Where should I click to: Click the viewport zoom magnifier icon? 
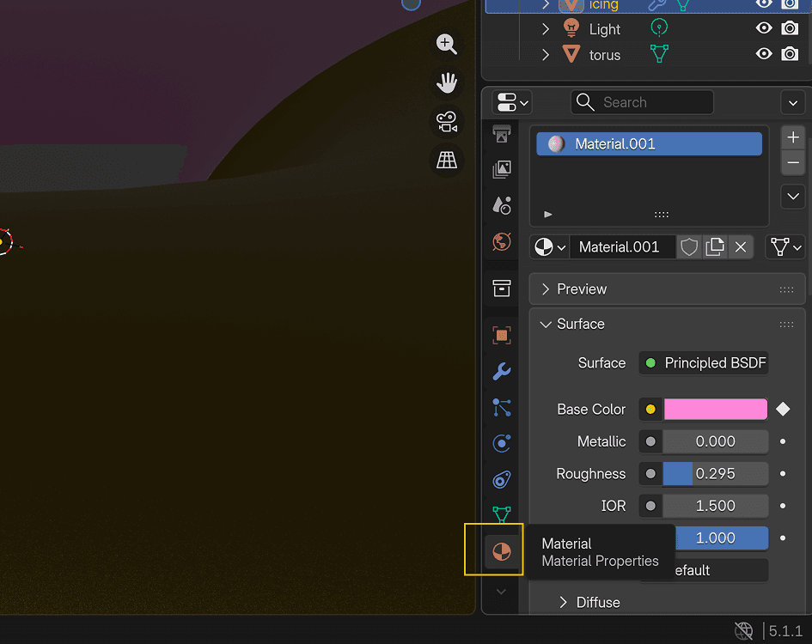tap(446, 44)
